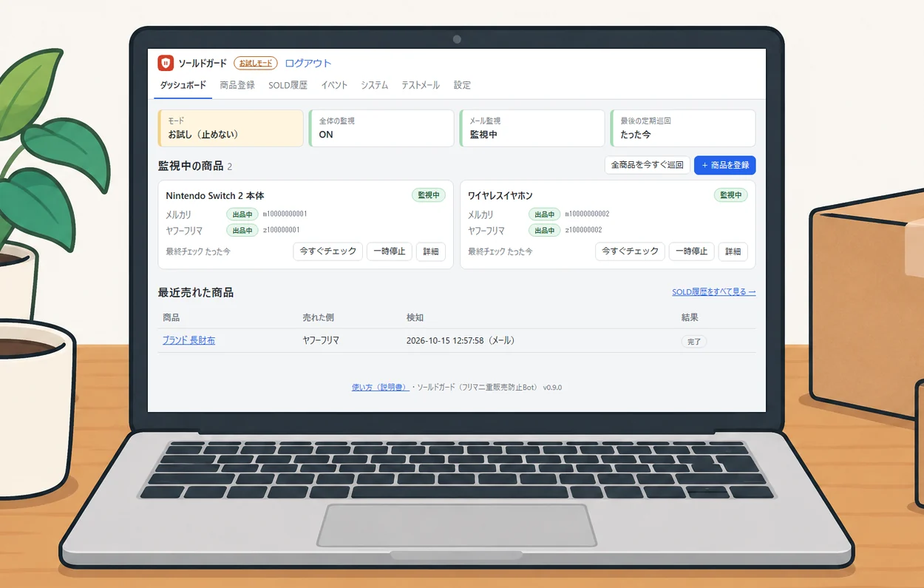Click the 監視中の商品 section heading
Image resolution: width=924 pixels, height=588 pixels.
191,166
